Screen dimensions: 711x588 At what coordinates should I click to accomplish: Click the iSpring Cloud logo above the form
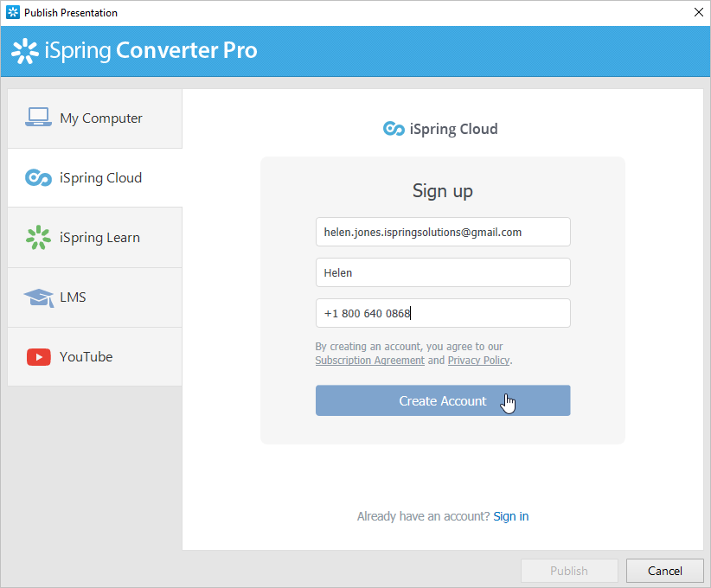[394, 129]
